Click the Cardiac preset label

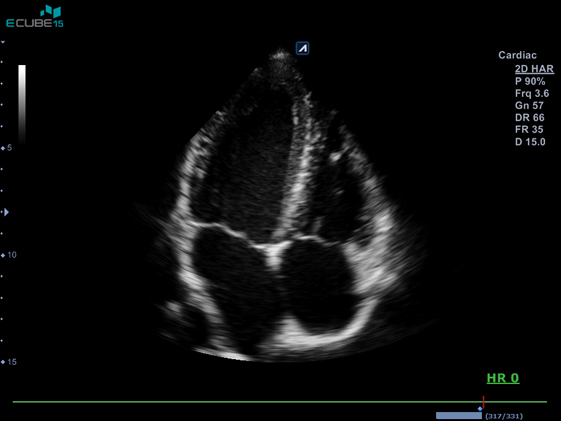click(517, 55)
